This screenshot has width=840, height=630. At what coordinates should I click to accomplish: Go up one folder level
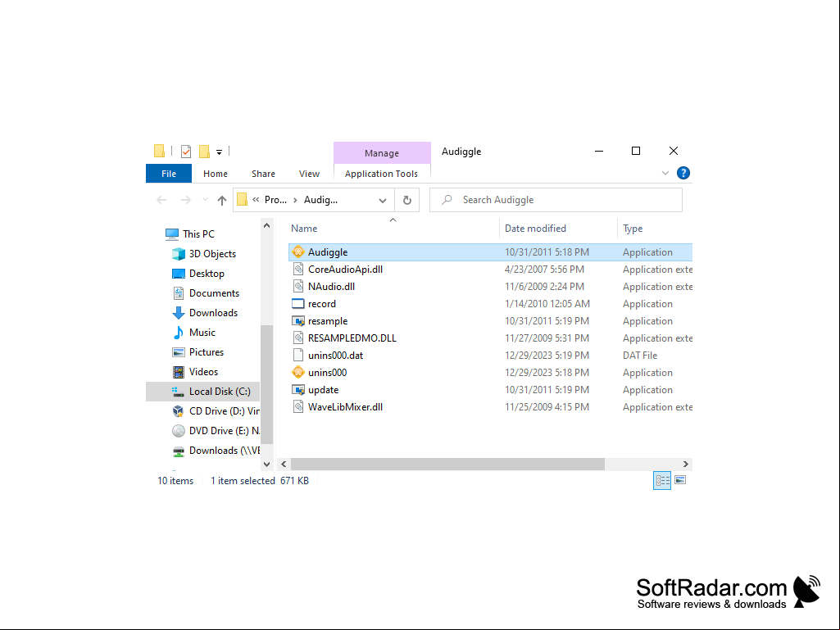(x=222, y=200)
